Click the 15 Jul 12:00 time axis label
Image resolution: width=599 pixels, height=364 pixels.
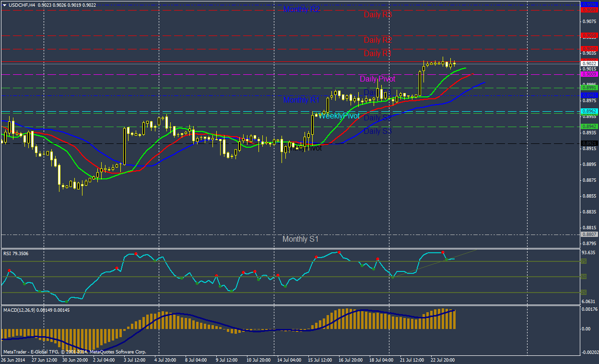point(320,359)
